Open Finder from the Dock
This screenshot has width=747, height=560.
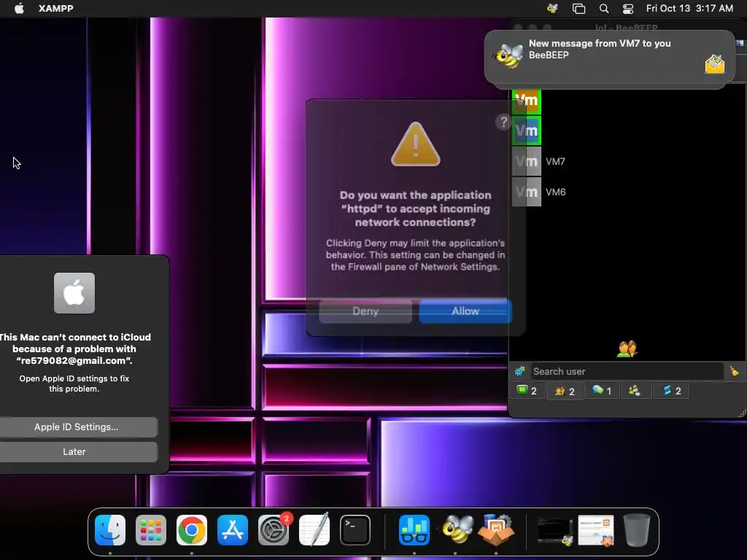[x=110, y=530]
